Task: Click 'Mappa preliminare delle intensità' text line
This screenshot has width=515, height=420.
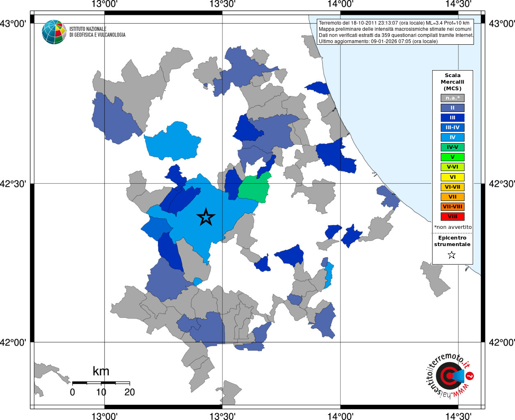Action: (395, 29)
